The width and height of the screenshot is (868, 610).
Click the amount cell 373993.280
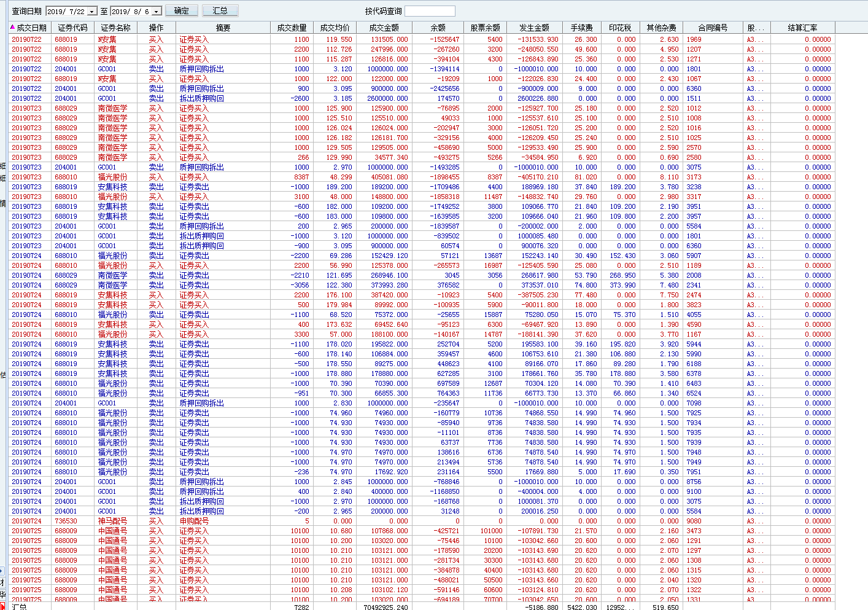389,285
